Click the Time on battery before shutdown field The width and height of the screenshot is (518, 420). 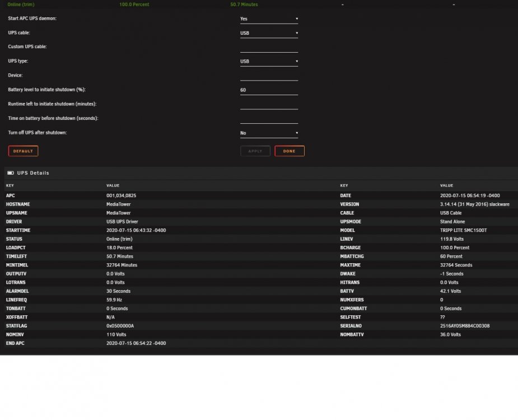pyautogui.click(x=269, y=119)
